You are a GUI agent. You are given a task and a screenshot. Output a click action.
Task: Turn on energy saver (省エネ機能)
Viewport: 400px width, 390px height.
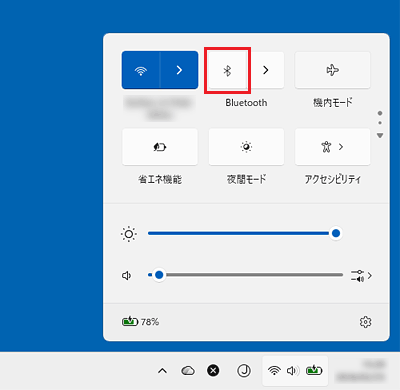tap(160, 147)
